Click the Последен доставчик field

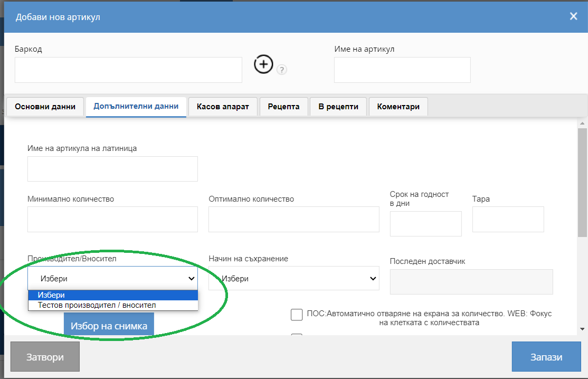tap(471, 281)
